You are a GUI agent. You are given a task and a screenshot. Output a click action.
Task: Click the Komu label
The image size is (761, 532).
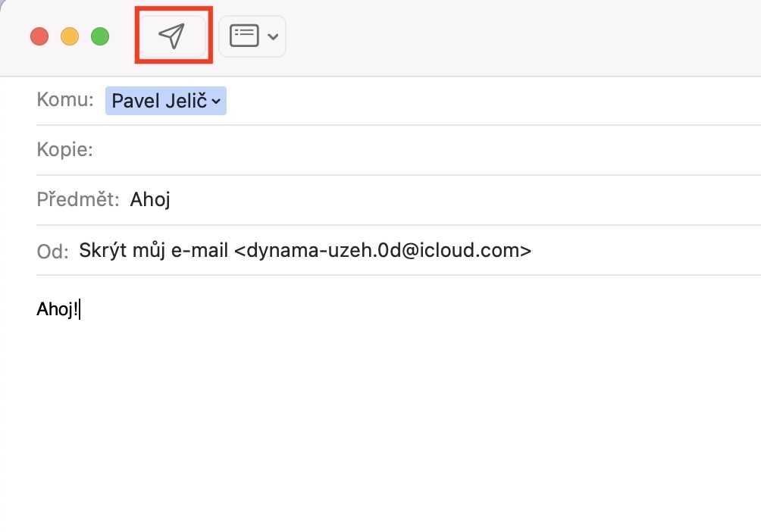click(65, 100)
